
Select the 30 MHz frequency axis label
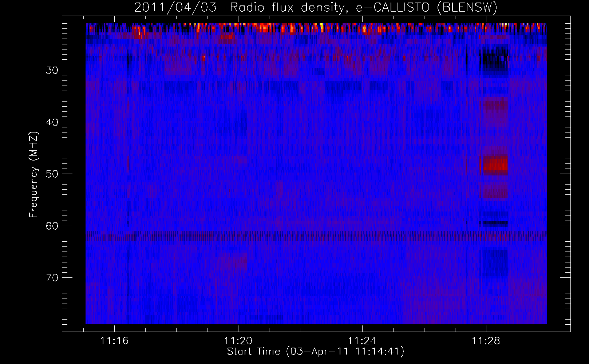(x=52, y=70)
